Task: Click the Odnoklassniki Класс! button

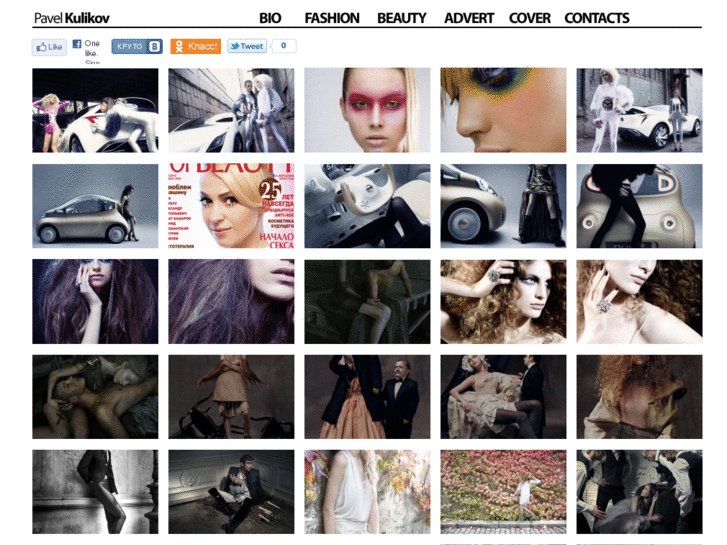Action: (x=196, y=46)
